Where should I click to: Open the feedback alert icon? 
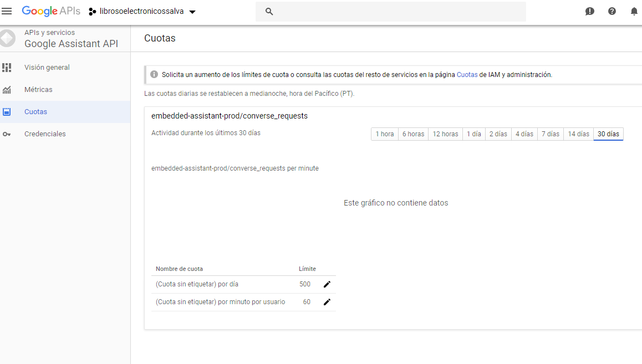pos(590,11)
